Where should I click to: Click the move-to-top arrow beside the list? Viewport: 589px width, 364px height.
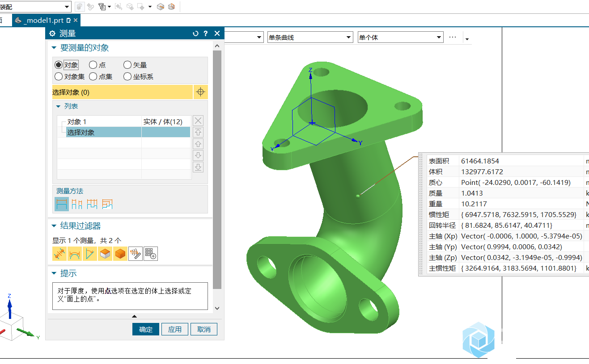[198, 132]
